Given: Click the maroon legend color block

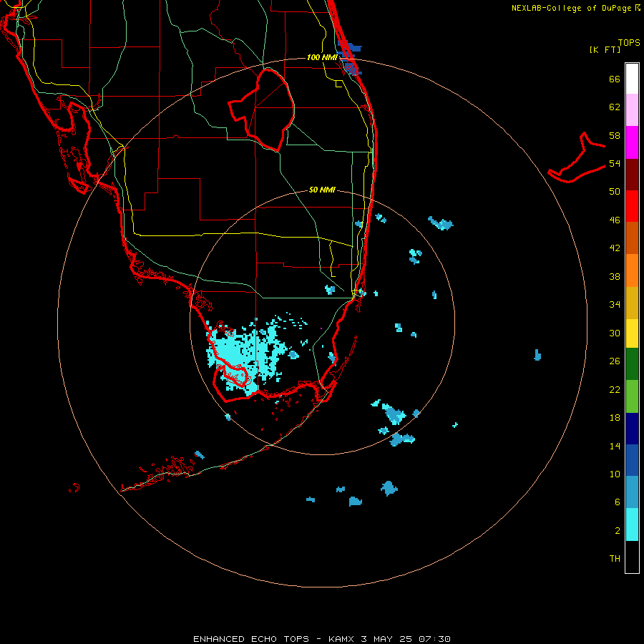Looking at the screenshot, I should (632, 174).
